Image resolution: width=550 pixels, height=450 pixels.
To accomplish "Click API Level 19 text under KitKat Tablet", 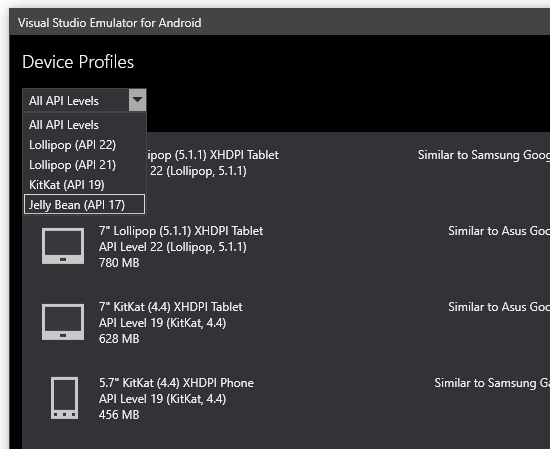I will coord(162,323).
